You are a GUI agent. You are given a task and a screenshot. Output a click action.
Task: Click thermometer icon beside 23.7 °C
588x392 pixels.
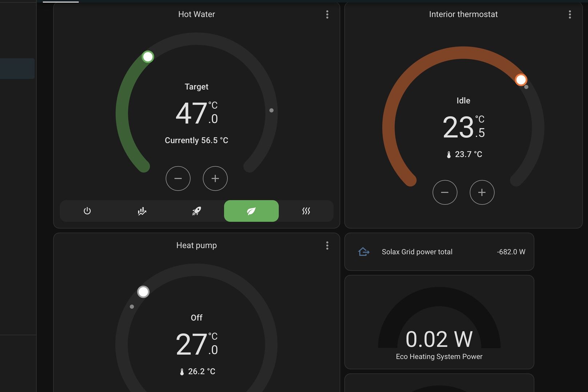click(449, 155)
